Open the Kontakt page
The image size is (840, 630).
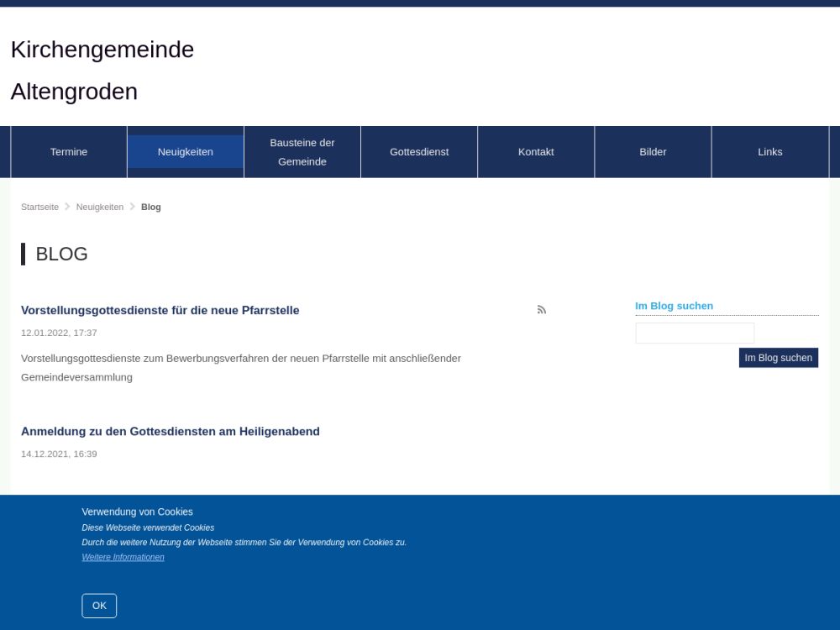click(x=536, y=152)
